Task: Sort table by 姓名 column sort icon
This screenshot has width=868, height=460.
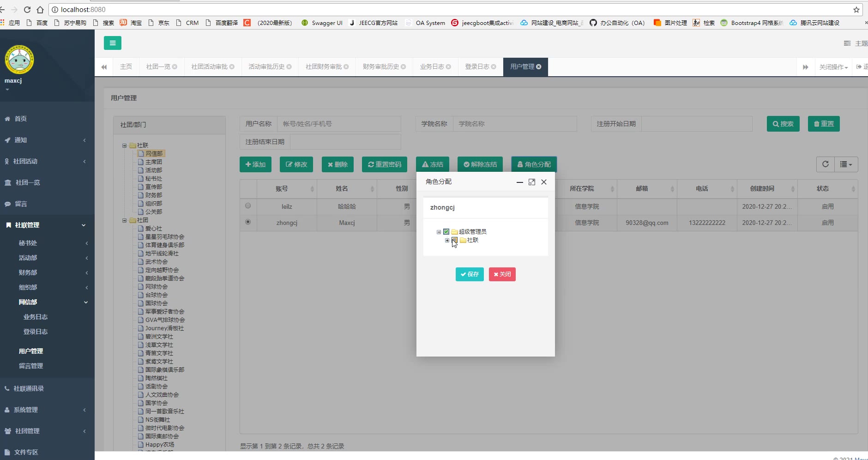Action: [x=372, y=189]
